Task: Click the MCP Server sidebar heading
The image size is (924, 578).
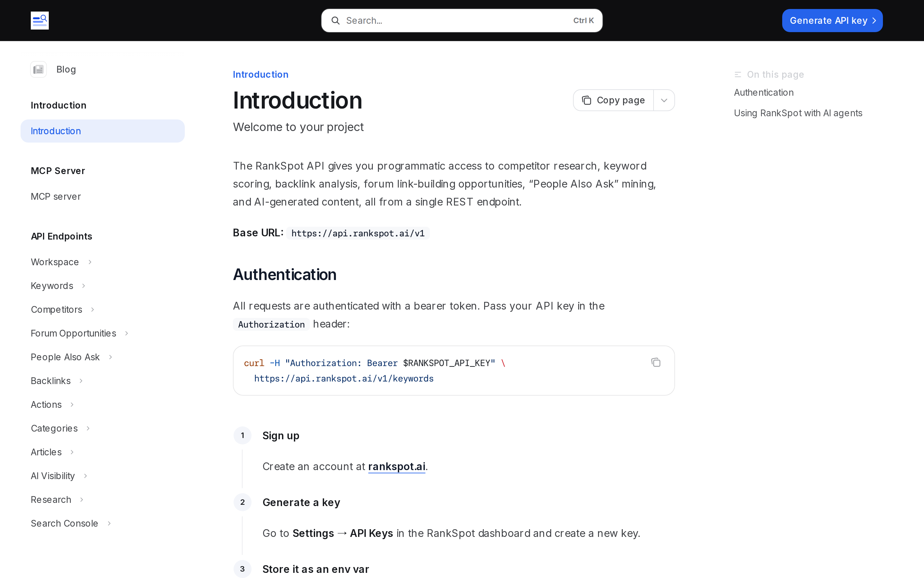Action: [58, 171]
